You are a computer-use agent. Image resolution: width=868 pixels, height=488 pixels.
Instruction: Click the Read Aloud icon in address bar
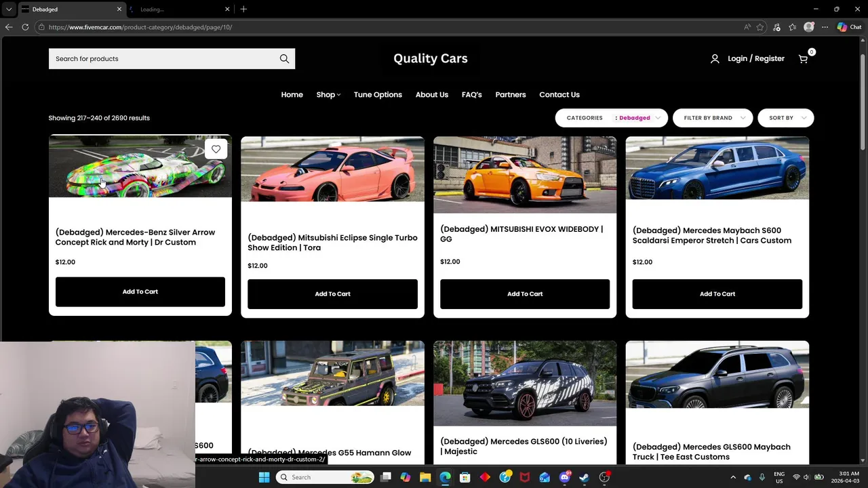[747, 27]
